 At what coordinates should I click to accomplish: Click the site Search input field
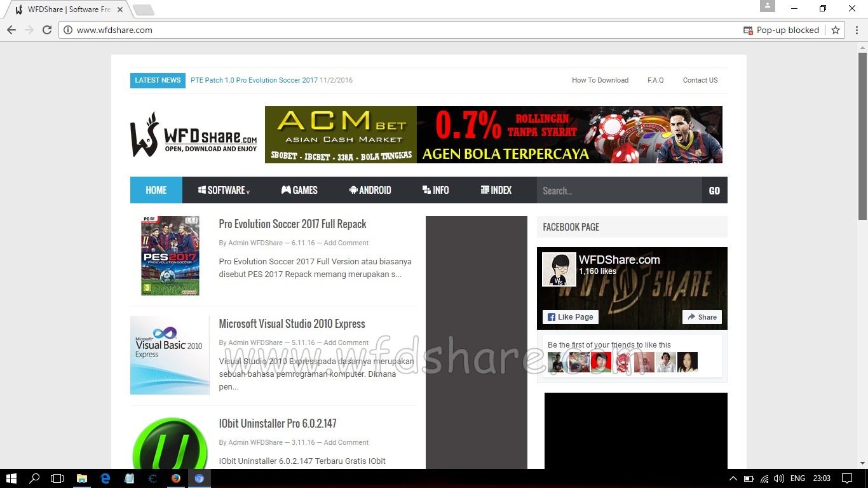click(x=620, y=191)
